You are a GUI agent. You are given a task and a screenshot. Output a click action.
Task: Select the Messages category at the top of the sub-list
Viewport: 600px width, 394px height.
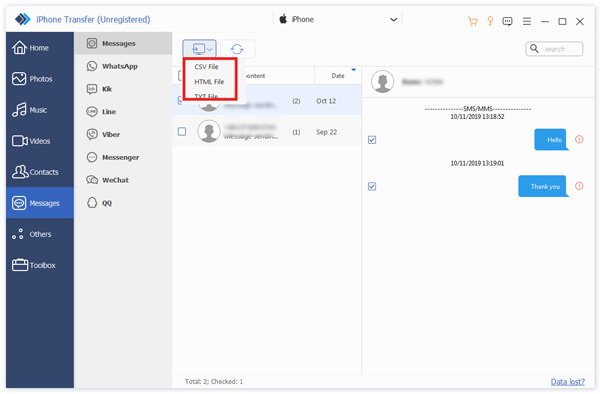point(123,43)
